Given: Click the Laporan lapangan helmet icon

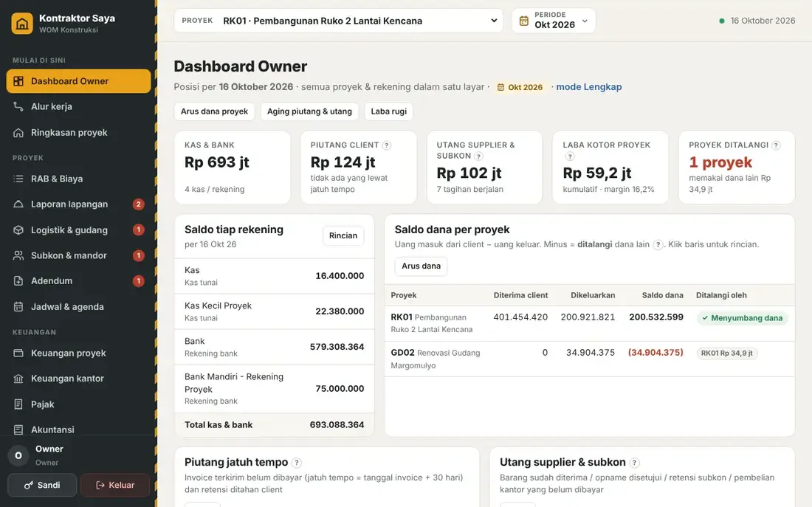Looking at the screenshot, I should 18,204.
